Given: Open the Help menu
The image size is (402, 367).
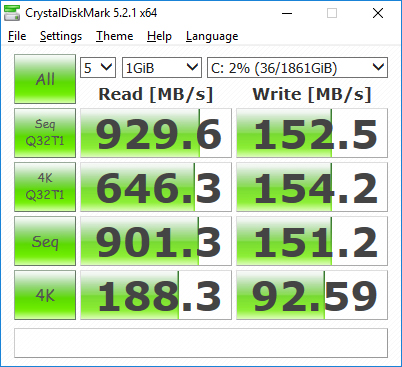Looking at the screenshot, I should [x=159, y=36].
